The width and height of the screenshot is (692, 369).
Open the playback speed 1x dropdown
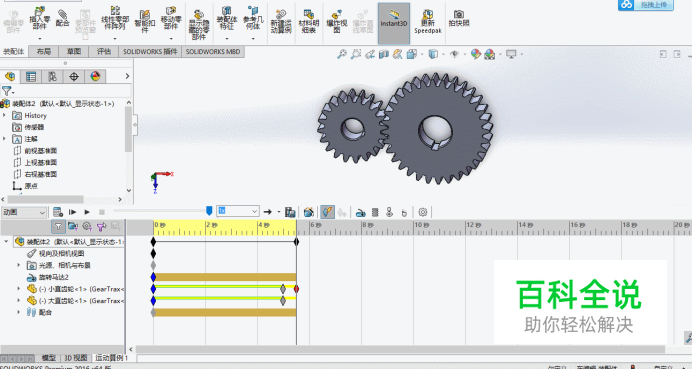click(237, 211)
